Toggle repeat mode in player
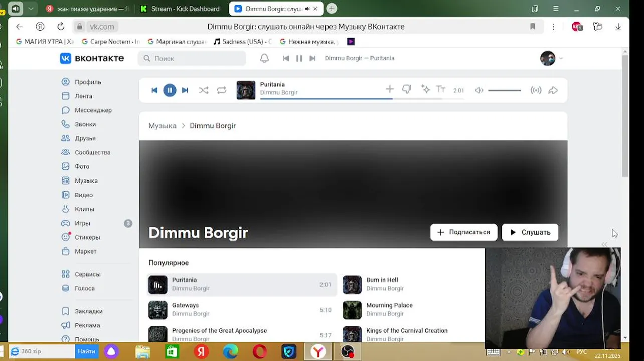The width and height of the screenshot is (644, 361). (x=221, y=90)
